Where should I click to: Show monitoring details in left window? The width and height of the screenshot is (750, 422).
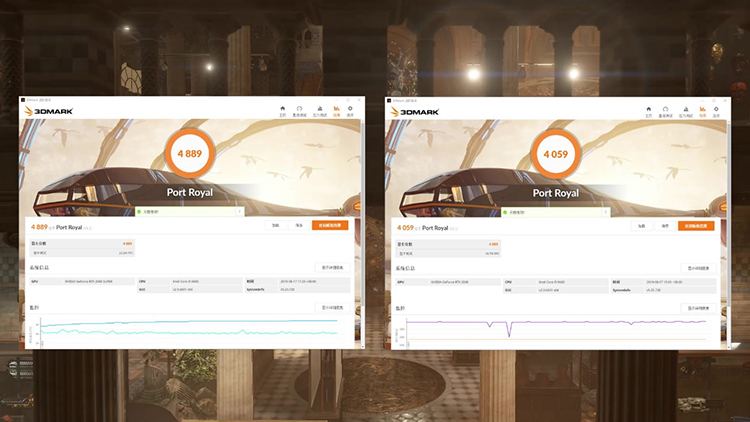(x=332, y=308)
